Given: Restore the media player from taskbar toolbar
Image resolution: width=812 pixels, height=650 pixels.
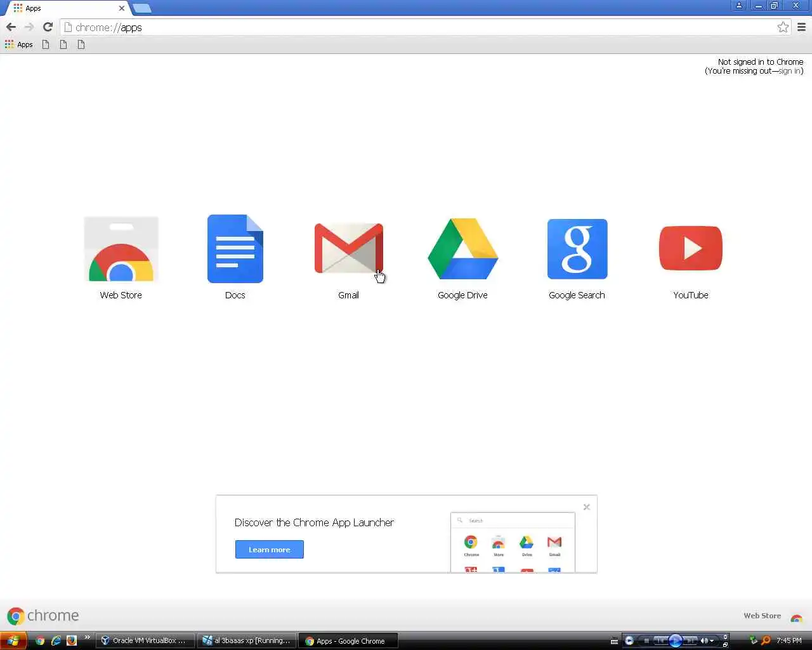Looking at the screenshot, I should click(x=726, y=644).
